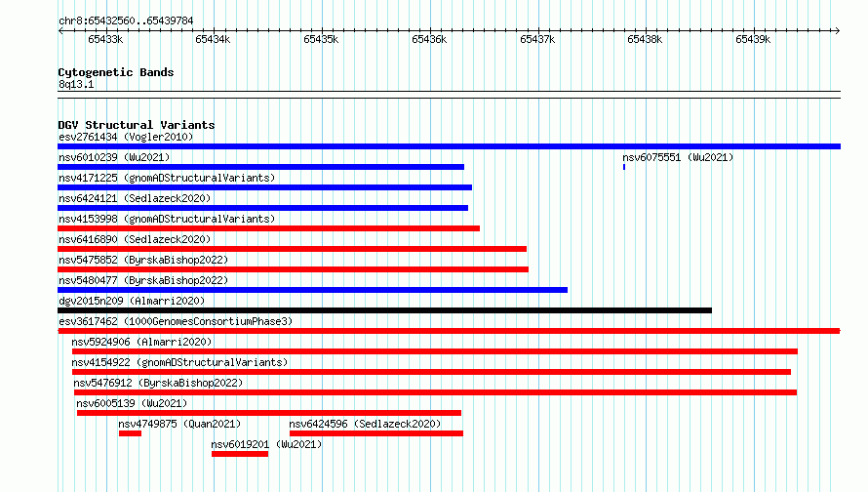The height and width of the screenshot is (492, 868).
Task: Select the blue nsv4171225 variant bar
Action: click(x=264, y=187)
